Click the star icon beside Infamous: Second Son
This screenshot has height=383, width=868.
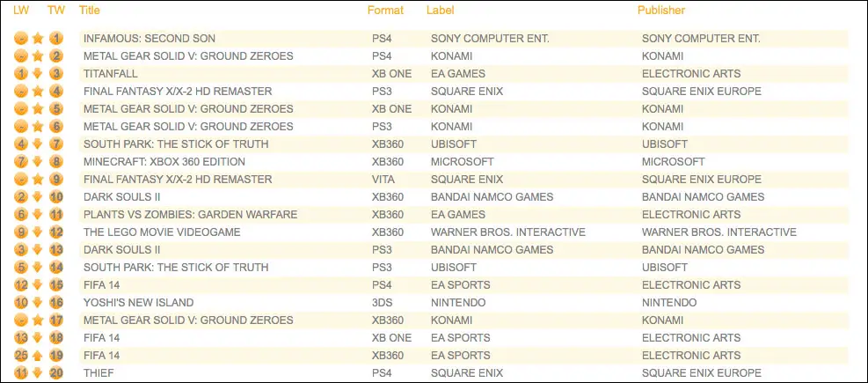click(38, 39)
